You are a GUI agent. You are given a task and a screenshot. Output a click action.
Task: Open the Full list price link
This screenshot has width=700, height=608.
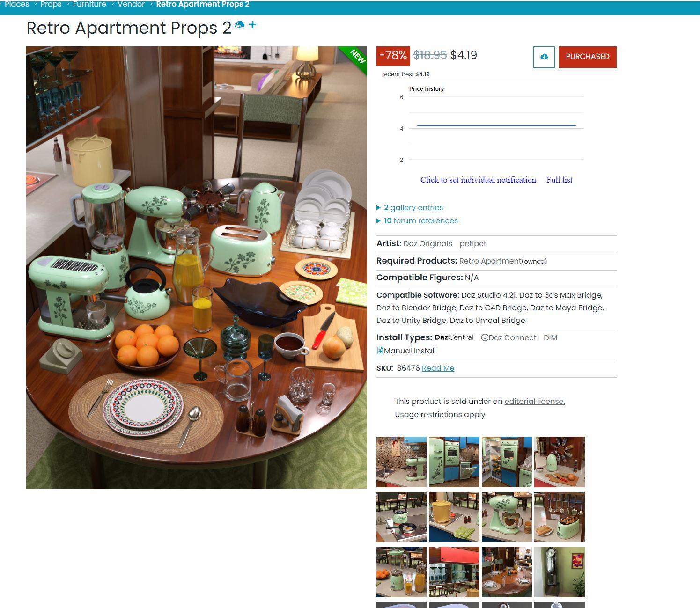click(x=560, y=180)
